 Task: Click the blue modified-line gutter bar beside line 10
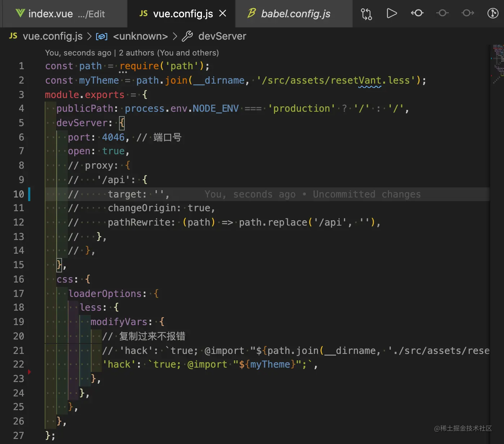(29, 194)
